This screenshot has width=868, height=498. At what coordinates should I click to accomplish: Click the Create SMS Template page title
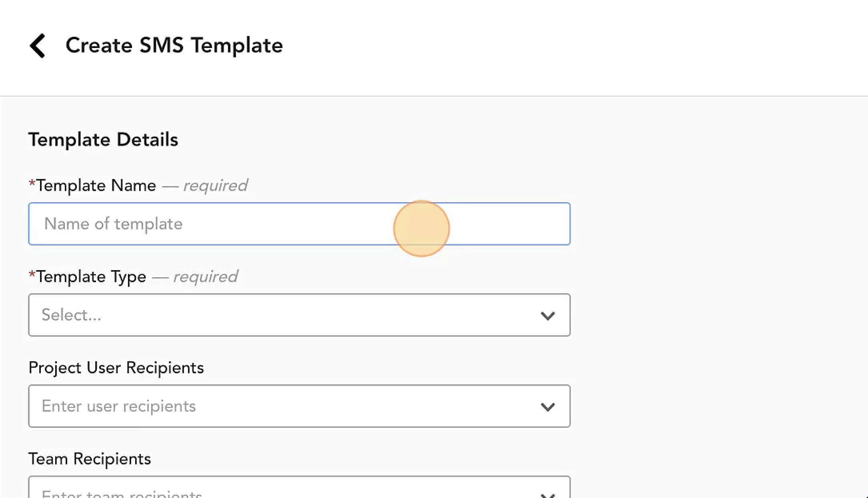pos(174,45)
